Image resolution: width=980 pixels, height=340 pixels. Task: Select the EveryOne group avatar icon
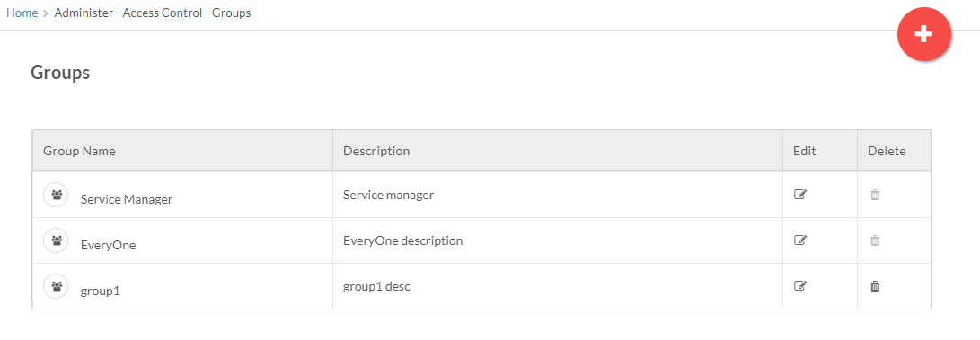(x=56, y=240)
